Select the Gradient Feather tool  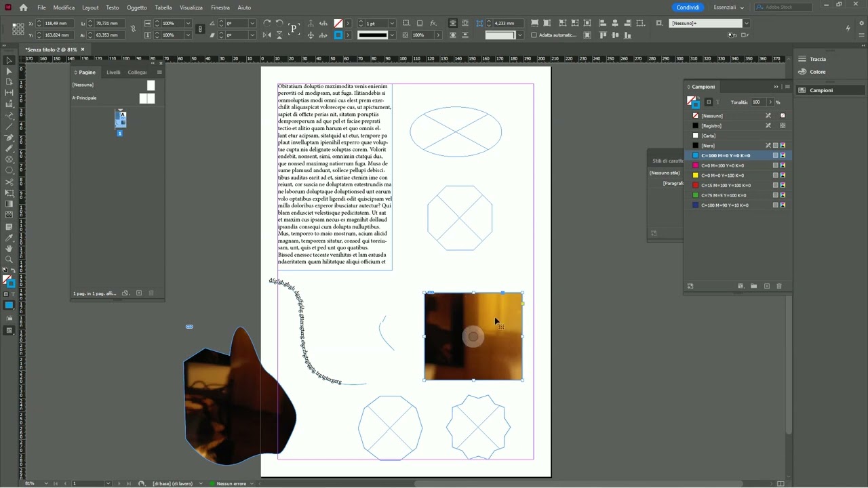pyautogui.click(x=9, y=215)
